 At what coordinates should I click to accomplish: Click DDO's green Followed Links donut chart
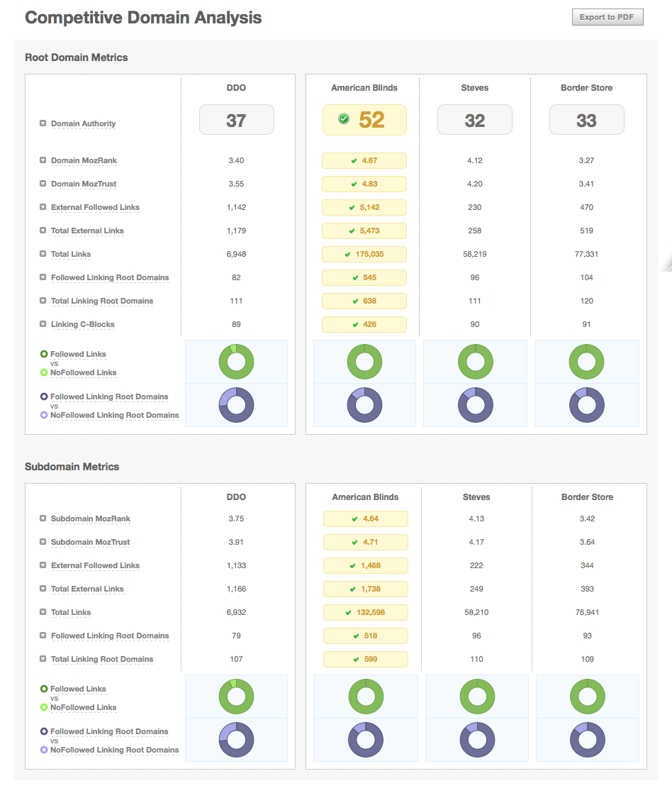coord(236,362)
